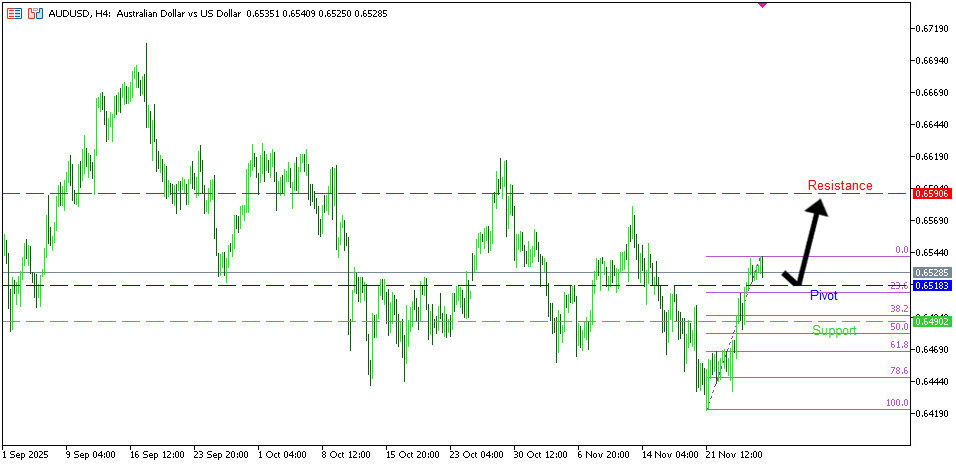The height and width of the screenshot is (466, 956).
Task: Click the blue 0.65183 pivot price tag
Action: coord(931,286)
